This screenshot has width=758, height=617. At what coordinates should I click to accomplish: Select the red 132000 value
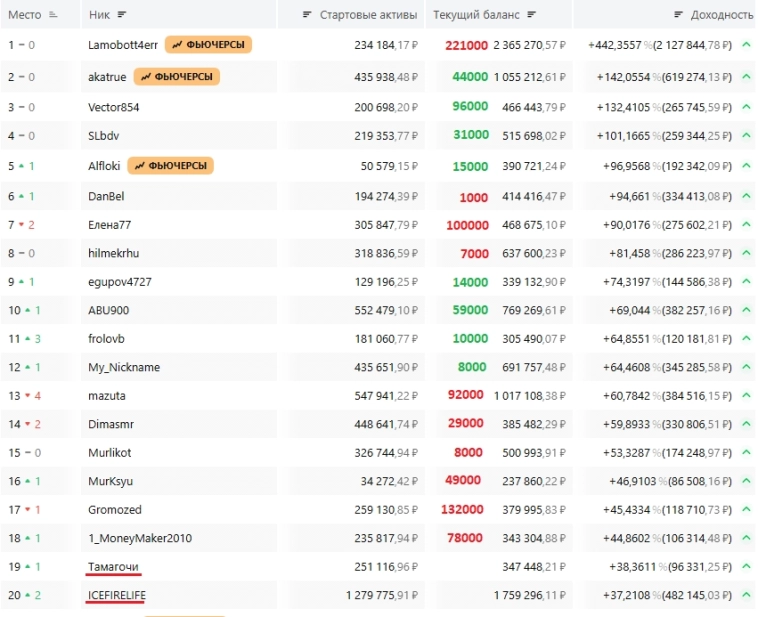coord(462,509)
